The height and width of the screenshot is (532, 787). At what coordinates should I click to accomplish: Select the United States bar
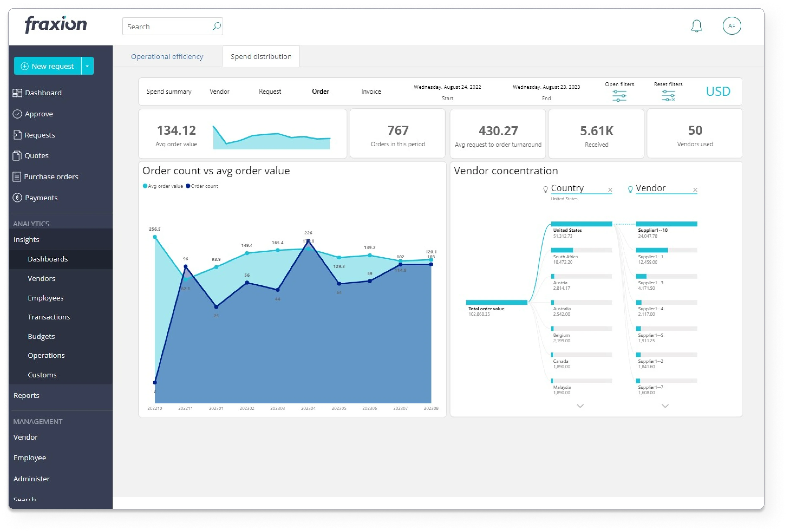(581, 224)
